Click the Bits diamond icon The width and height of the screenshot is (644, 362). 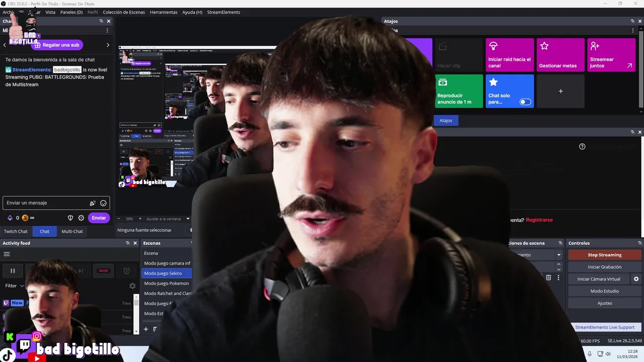pyautogui.click(x=10, y=218)
